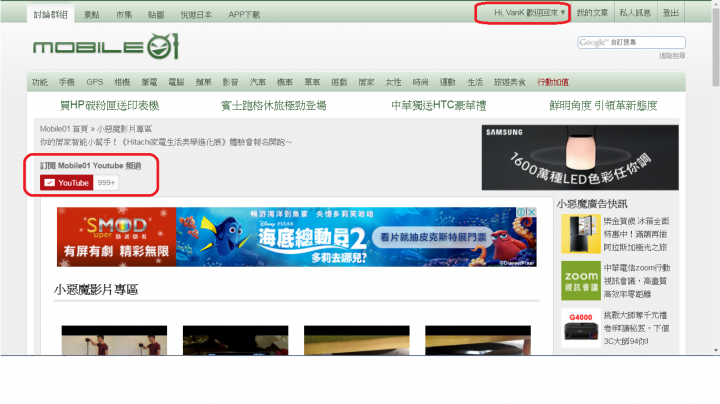Click the ad info icon on the banner

pos(522,212)
